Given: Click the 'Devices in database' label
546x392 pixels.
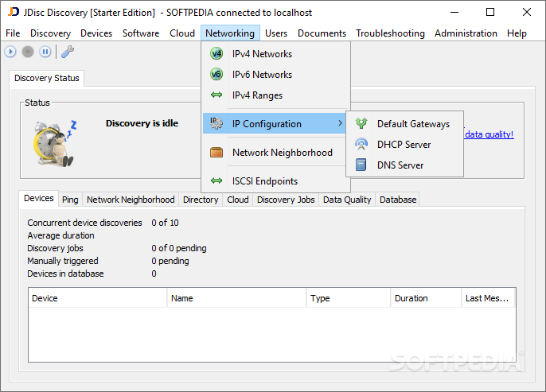Looking at the screenshot, I should click(65, 274).
